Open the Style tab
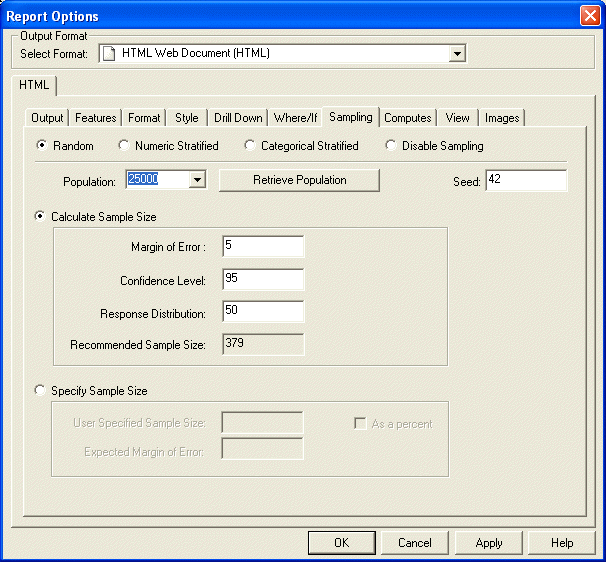Screen dimensions: 606x562 coord(187,118)
